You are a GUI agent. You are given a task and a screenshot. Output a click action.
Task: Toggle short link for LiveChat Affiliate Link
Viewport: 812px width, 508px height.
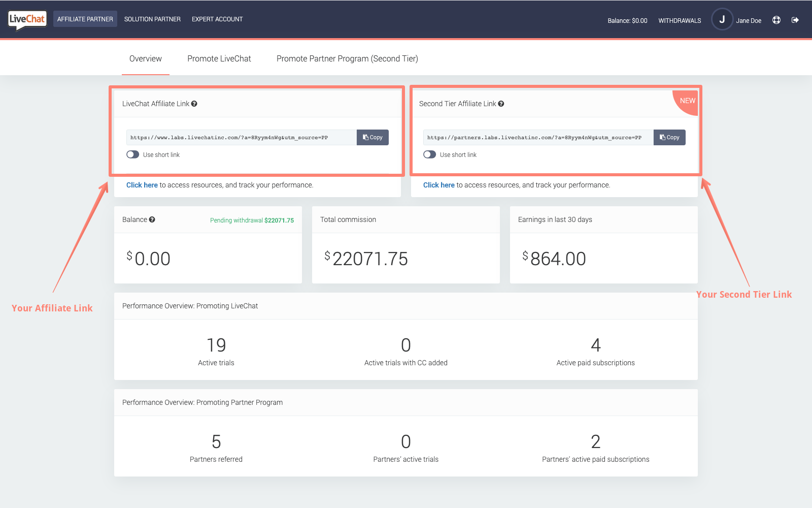pos(133,154)
